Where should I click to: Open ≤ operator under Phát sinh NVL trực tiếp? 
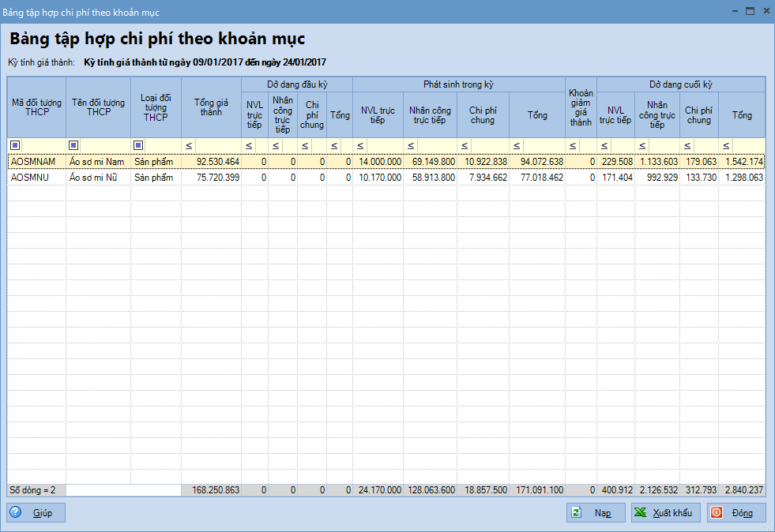click(359, 145)
